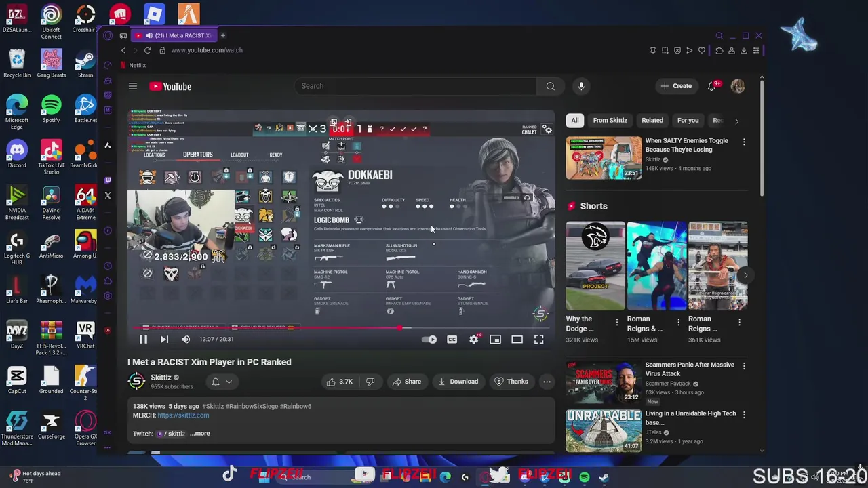Open Why the Dodge short
868x488 pixels.
(595, 266)
